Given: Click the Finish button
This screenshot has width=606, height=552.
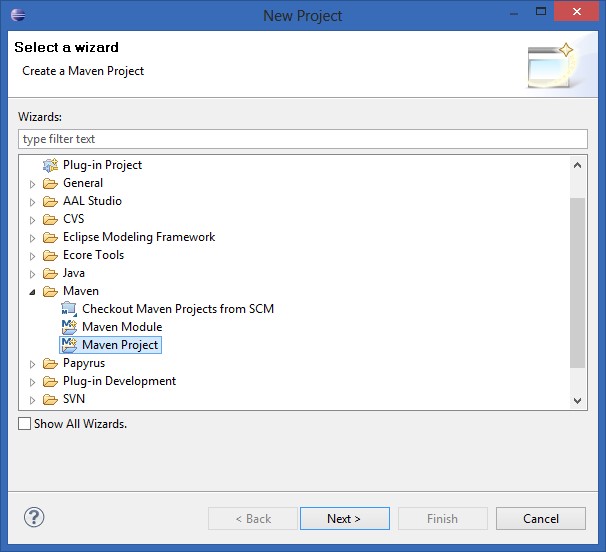Looking at the screenshot, I should coord(443,518).
